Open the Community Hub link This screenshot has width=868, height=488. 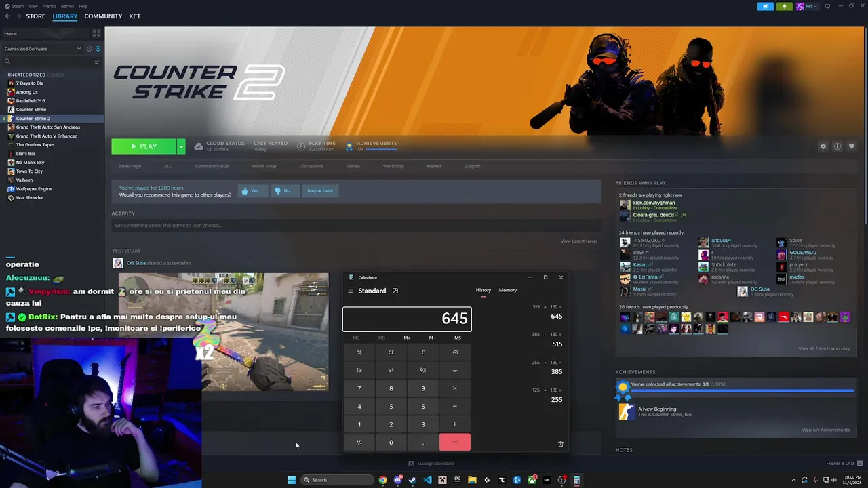tap(212, 166)
